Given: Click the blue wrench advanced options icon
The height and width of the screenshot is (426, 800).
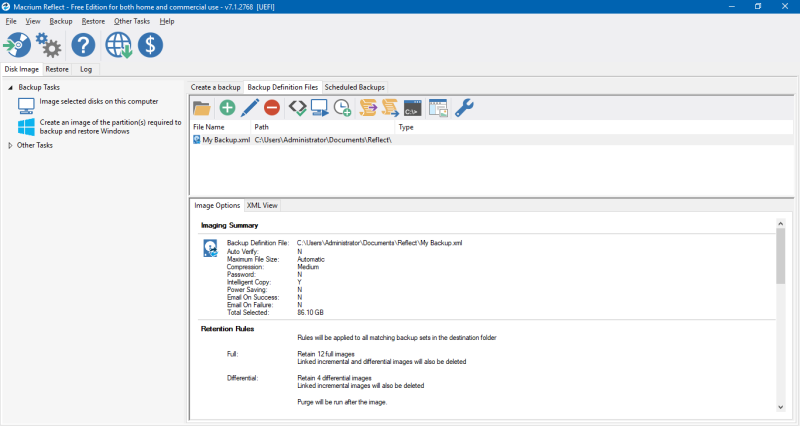Looking at the screenshot, I should point(464,107).
